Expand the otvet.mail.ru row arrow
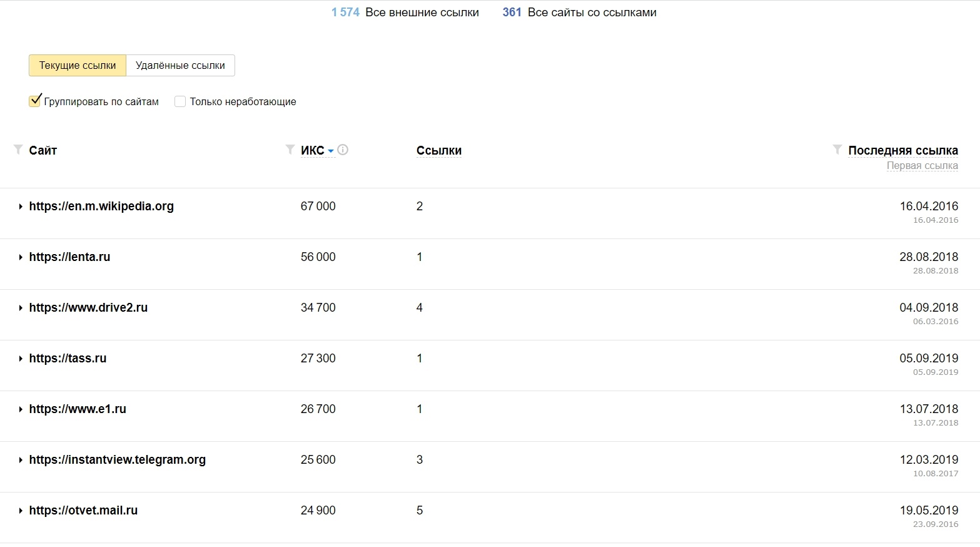 tap(21, 511)
